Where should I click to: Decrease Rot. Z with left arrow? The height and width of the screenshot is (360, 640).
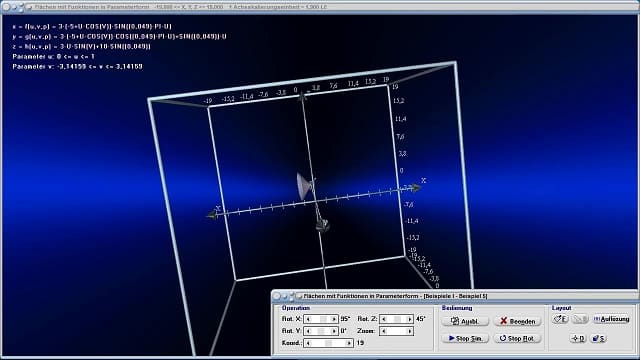click(x=384, y=319)
